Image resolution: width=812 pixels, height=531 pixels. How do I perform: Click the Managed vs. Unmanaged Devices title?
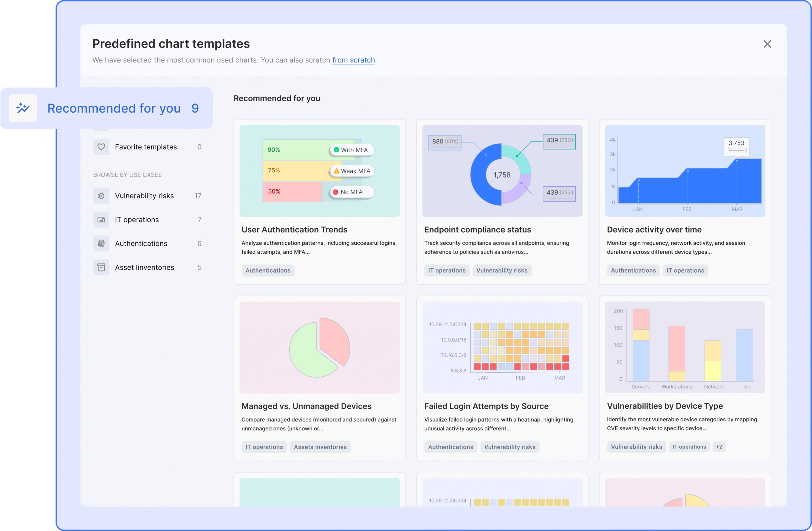pos(306,406)
